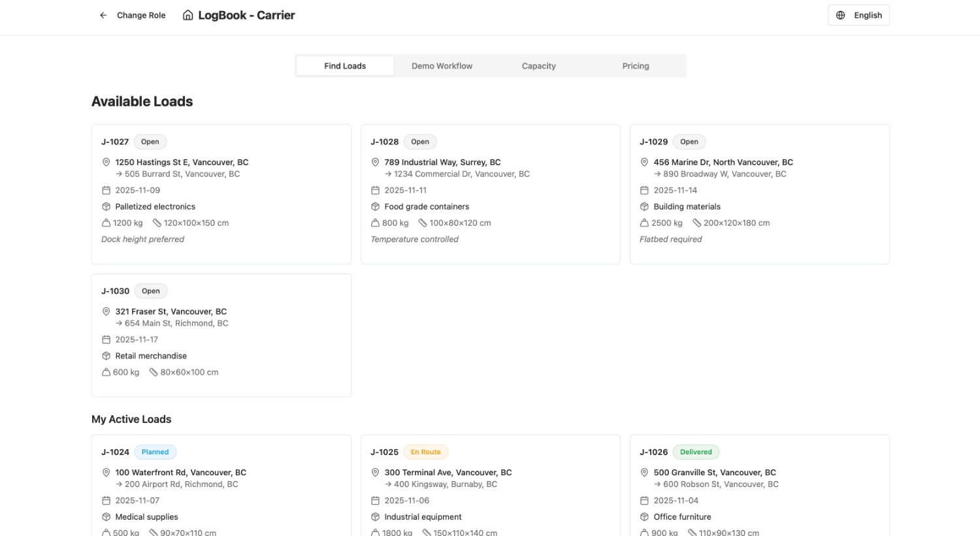Click the weight icon beside 2500 kg
This screenshot has height=536, width=980.
[x=644, y=223]
